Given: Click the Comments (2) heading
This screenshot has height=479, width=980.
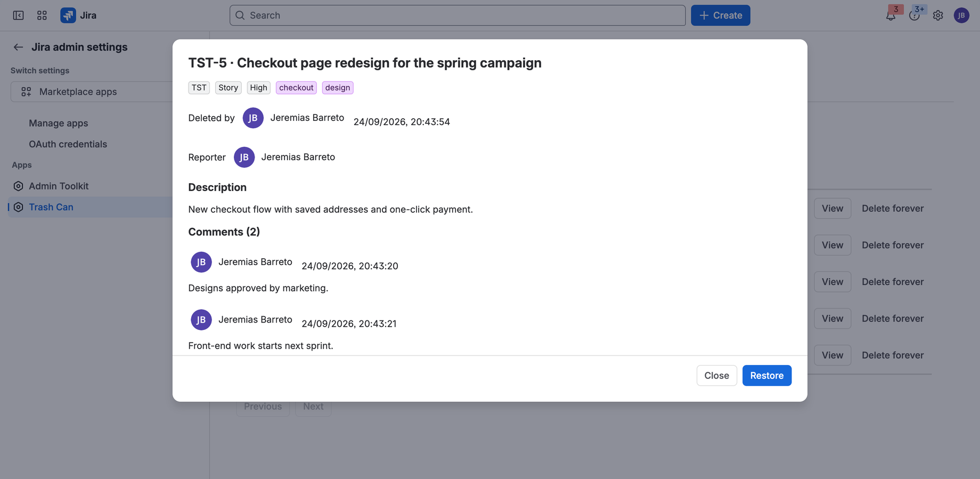Looking at the screenshot, I should 224,232.
